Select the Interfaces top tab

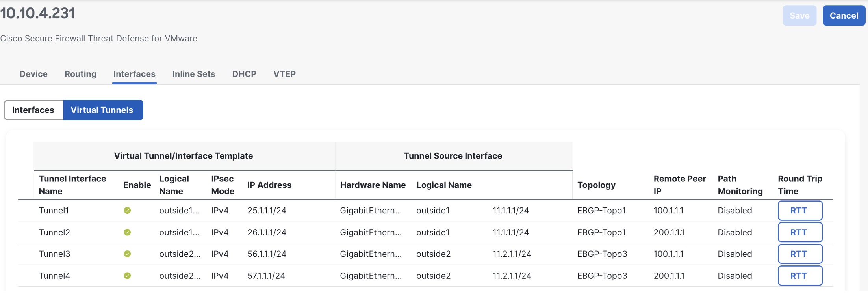pos(134,74)
